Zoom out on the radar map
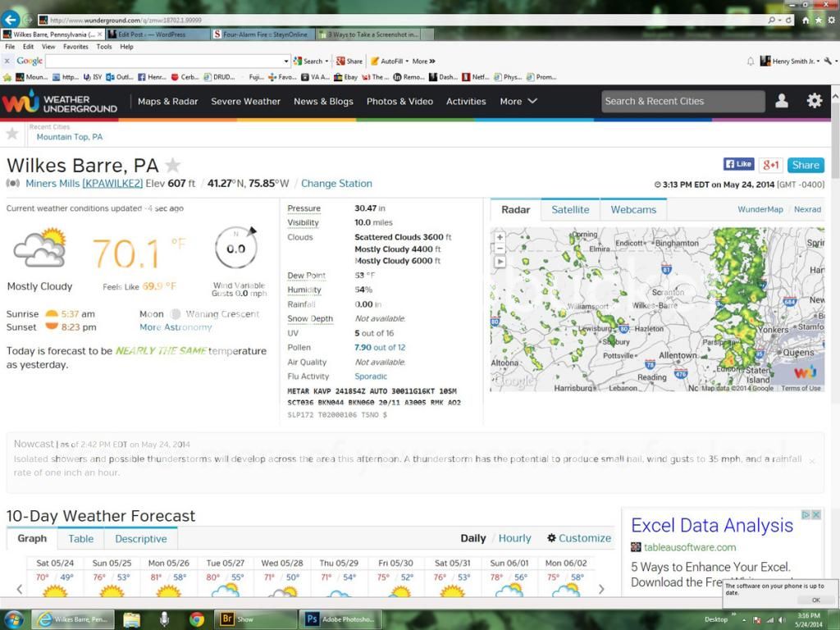 pos(500,249)
